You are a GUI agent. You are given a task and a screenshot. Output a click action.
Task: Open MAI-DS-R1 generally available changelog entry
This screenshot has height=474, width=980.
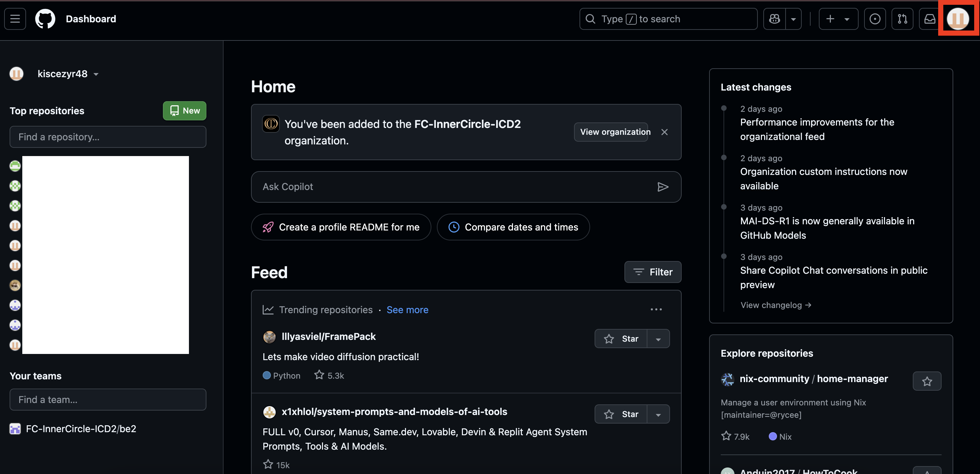[827, 228]
